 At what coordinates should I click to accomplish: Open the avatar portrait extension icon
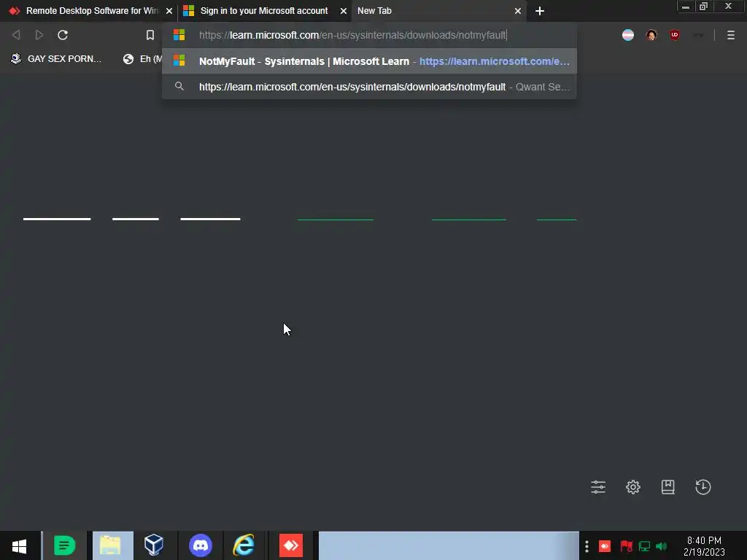point(651,35)
